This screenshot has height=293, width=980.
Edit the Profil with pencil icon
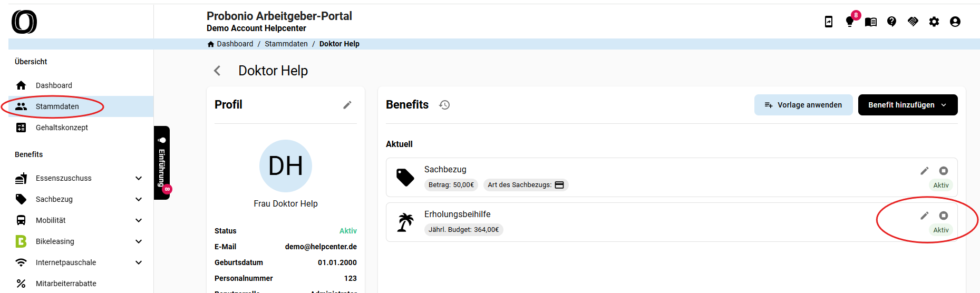point(347,105)
